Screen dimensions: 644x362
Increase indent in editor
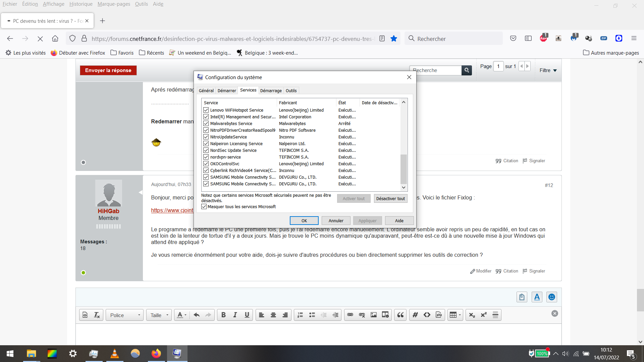pos(335,315)
